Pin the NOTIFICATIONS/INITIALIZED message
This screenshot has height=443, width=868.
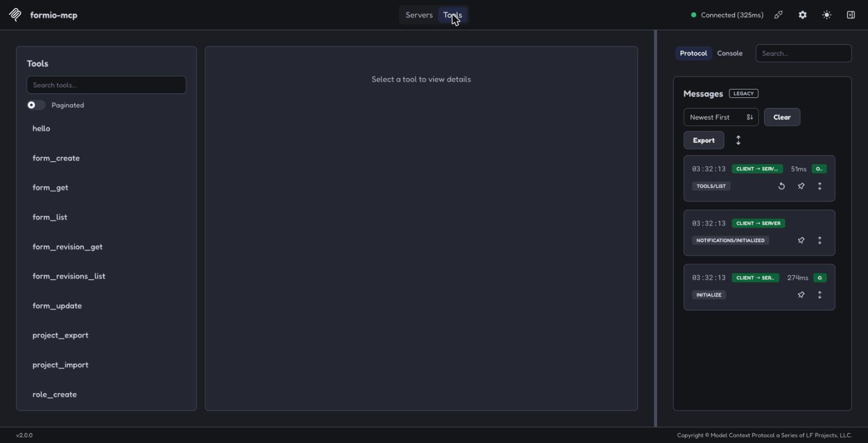801,241
